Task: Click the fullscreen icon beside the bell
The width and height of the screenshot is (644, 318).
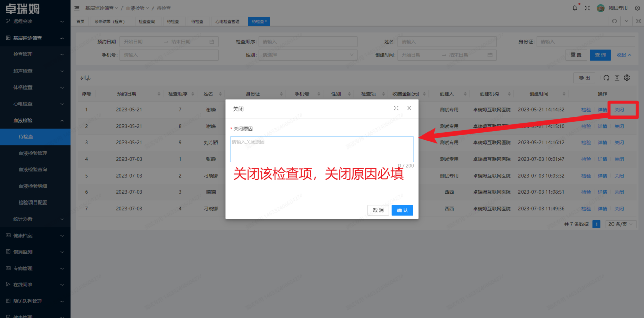Action: click(x=587, y=8)
